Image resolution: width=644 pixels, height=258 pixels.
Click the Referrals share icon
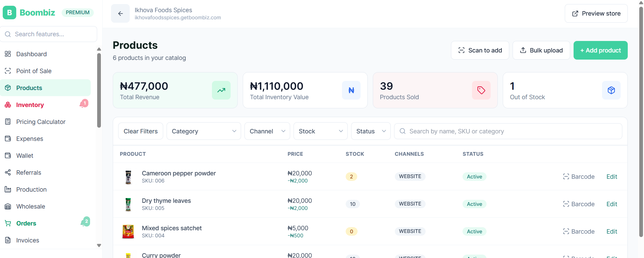tap(8, 173)
